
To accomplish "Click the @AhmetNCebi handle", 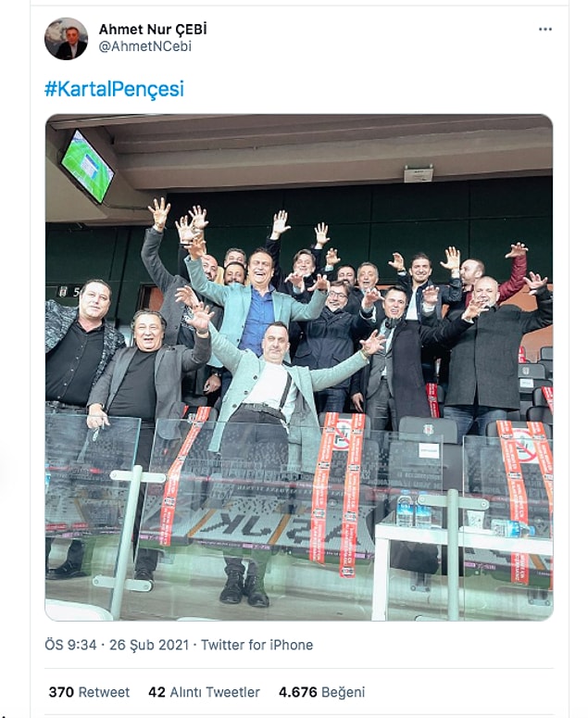I will point(145,46).
